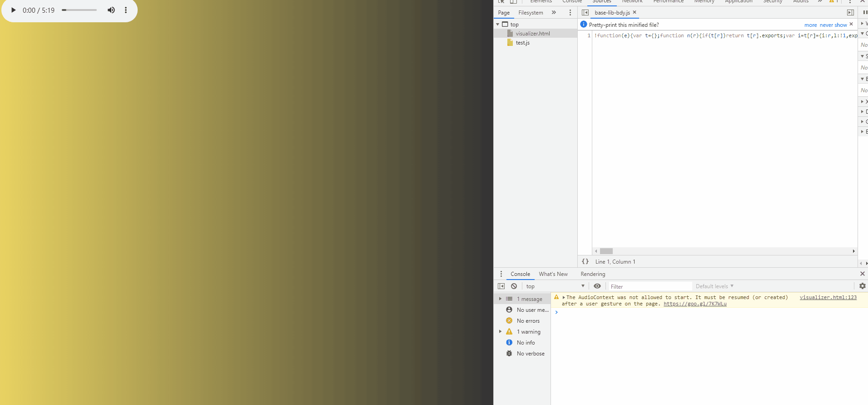Expand the AudioContext warning message
868x405 pixels.
coord(564,298)
